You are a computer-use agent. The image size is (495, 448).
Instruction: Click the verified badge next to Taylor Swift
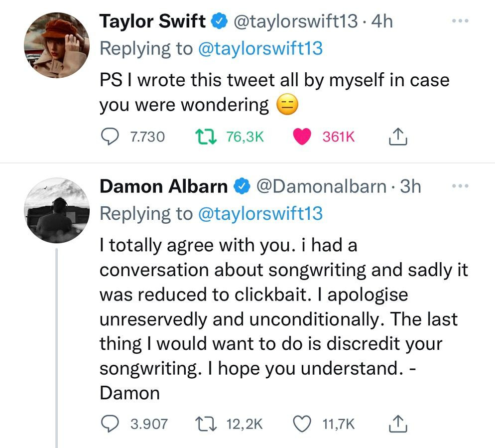[x=220, y=20]
